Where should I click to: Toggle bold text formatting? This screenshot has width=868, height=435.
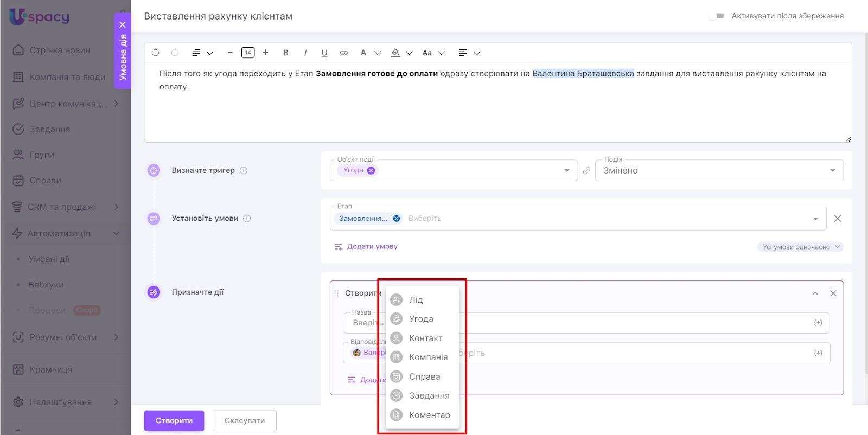pos(286,53)
